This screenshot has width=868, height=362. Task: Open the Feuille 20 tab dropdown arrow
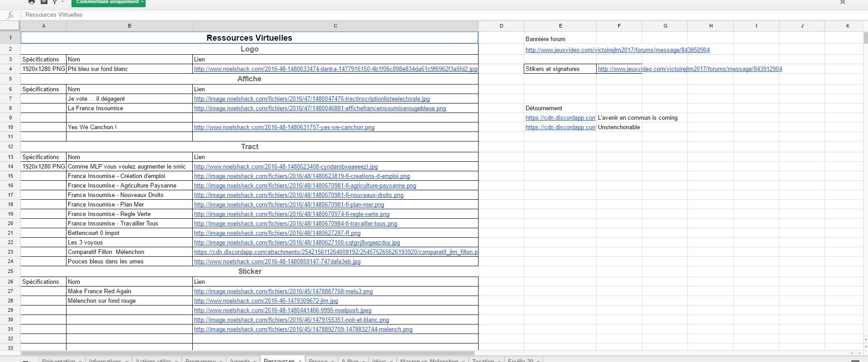pos(539,361)
